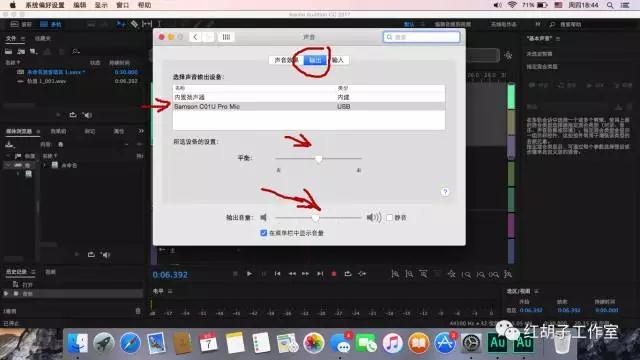Uncheck show volume in menu bar checkbox
This screenshot has width=640, height=360.
coord(264,233)
